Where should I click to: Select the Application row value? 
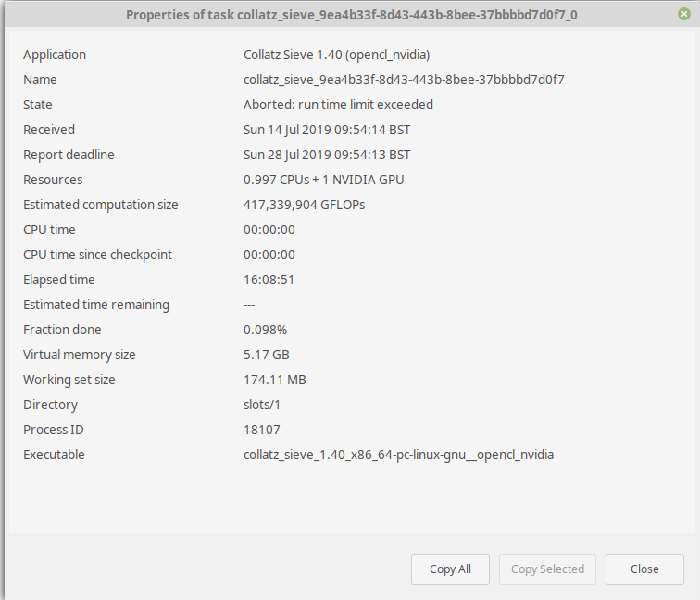pyautogui.click(x=337, y=55)
